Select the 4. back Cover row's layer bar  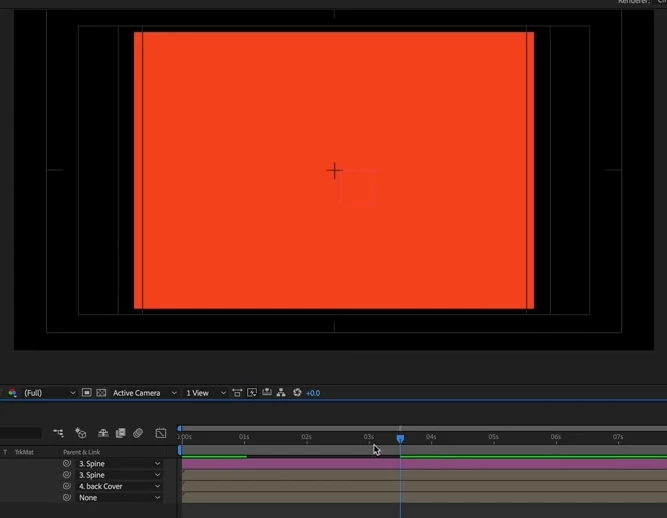tap(424, 486)
